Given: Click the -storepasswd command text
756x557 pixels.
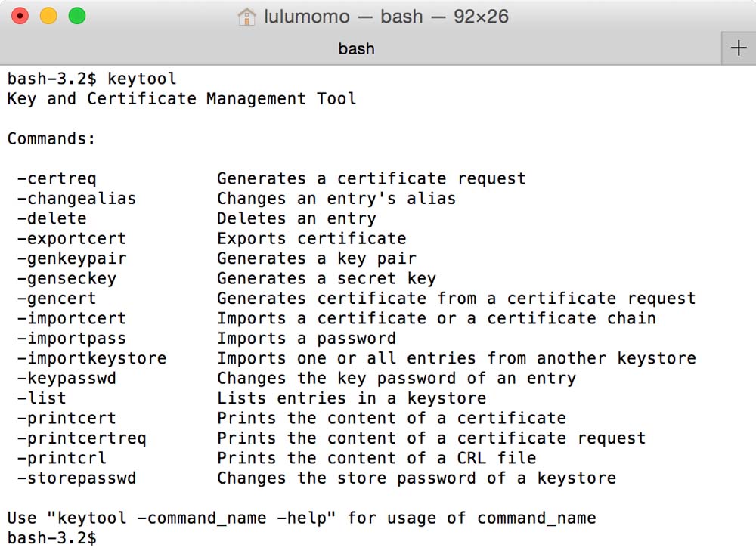Looking at the screenshot, I should click(x=76, y=478).
